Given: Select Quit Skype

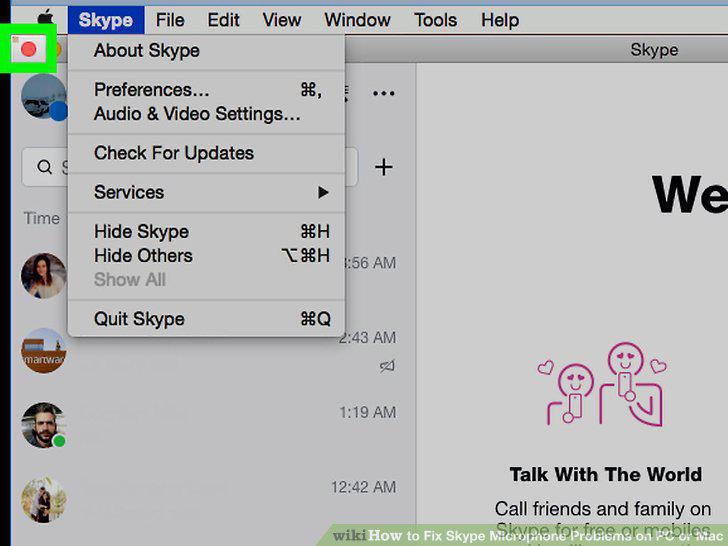Looking at the screenshot, I should [x=206, y=319].
